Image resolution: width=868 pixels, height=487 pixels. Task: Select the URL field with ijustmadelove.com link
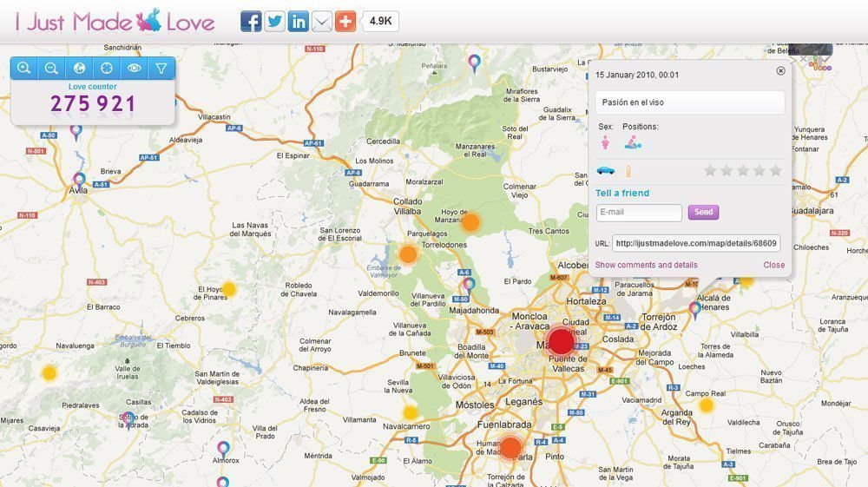pyautogui.click(x=696, y=243)
